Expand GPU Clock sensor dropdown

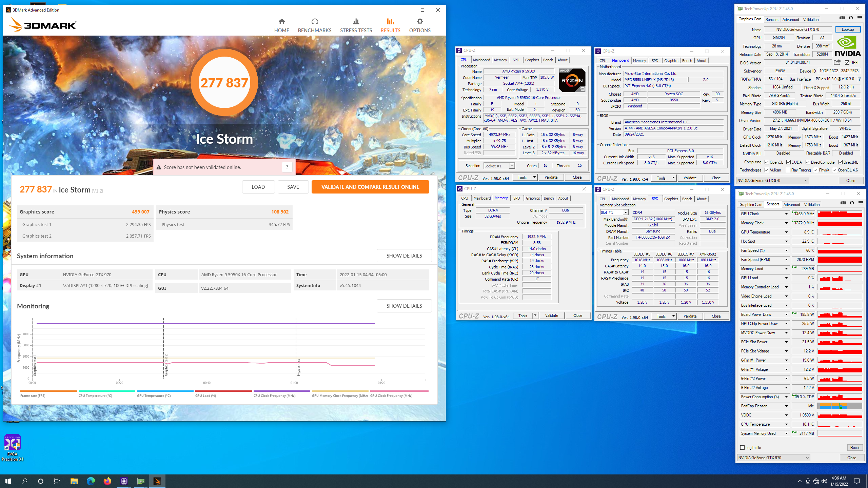(786, 214)
